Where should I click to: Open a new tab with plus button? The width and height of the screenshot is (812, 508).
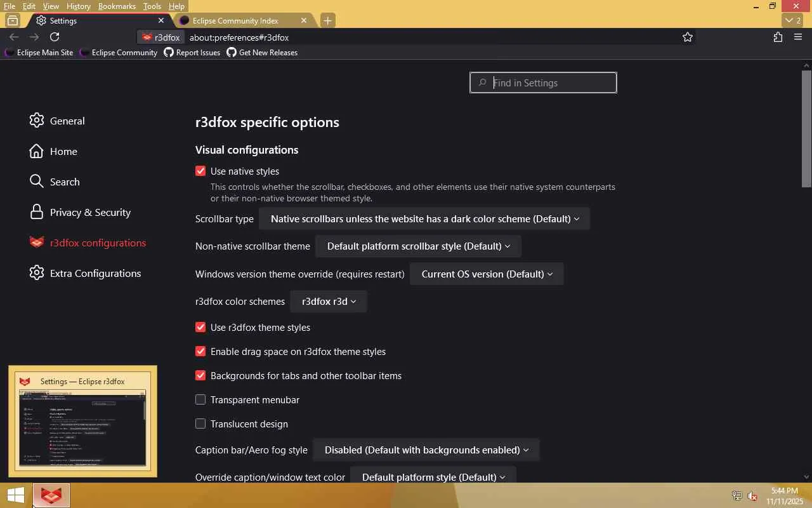pos(327,20)
